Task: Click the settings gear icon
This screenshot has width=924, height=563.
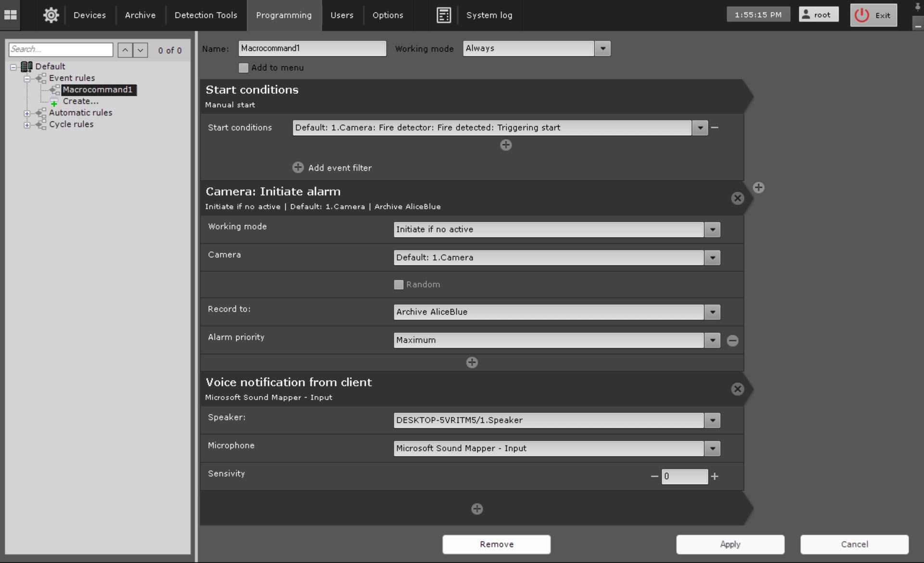Action: (51, 15)
